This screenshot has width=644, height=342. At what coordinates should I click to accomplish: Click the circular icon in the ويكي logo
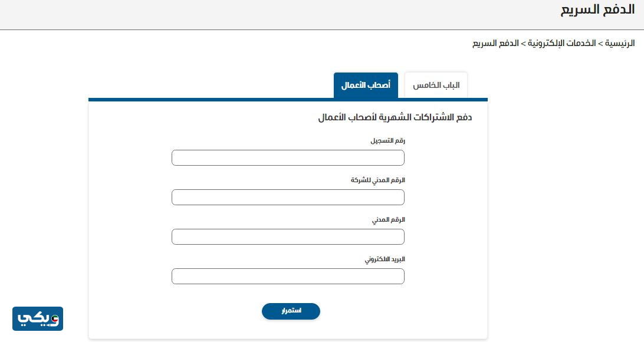pyautogui.click(x=55, y=319)
